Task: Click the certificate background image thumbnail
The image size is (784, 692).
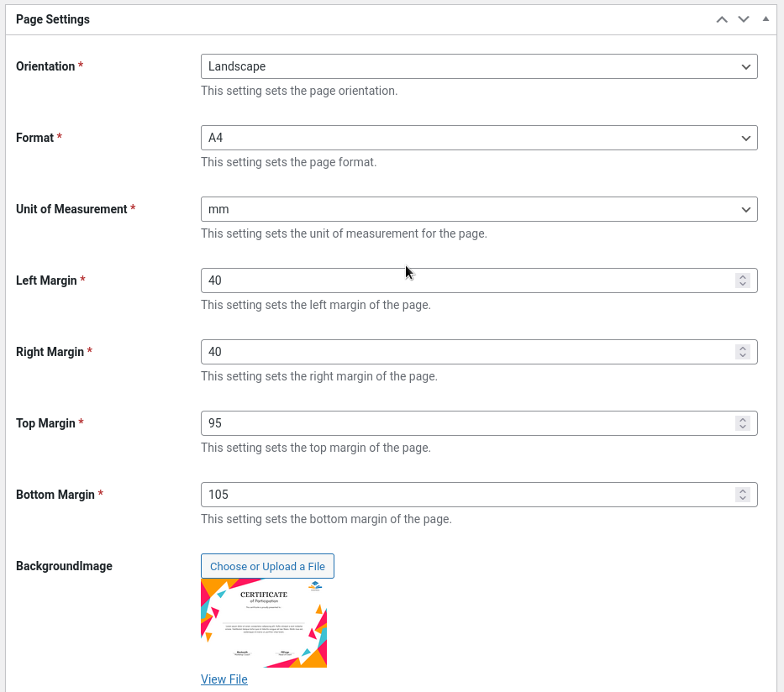Action: point(264,623)
